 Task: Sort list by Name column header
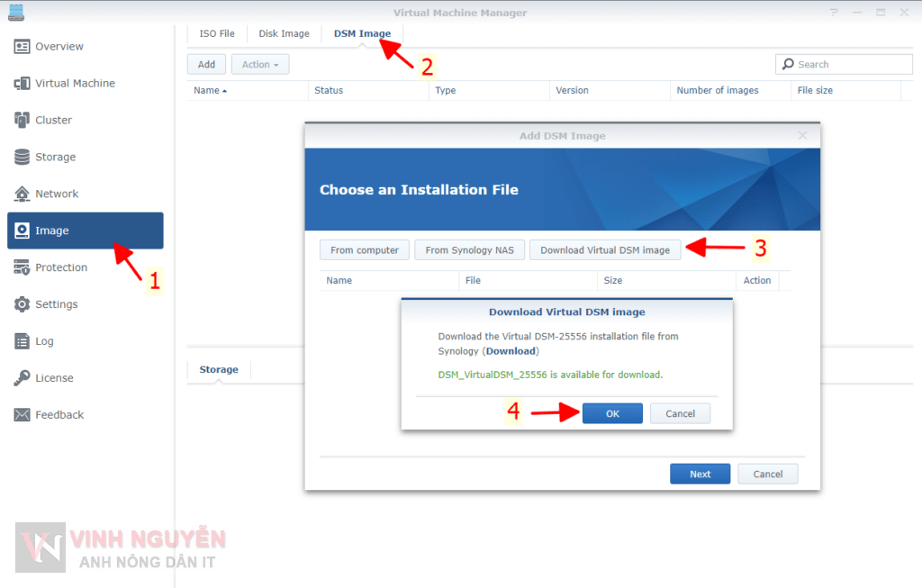click(210, 91)
